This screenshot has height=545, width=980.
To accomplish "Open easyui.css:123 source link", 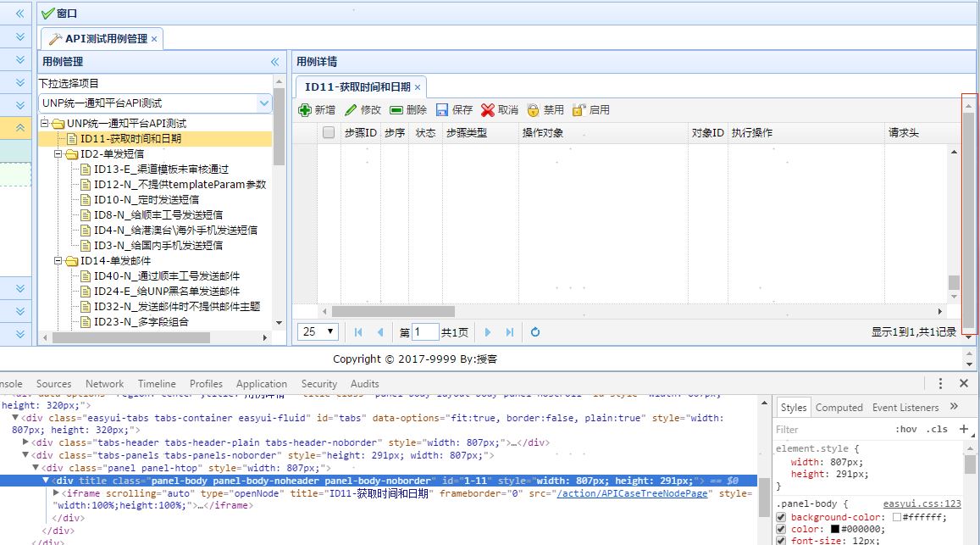I will point(922,503).
